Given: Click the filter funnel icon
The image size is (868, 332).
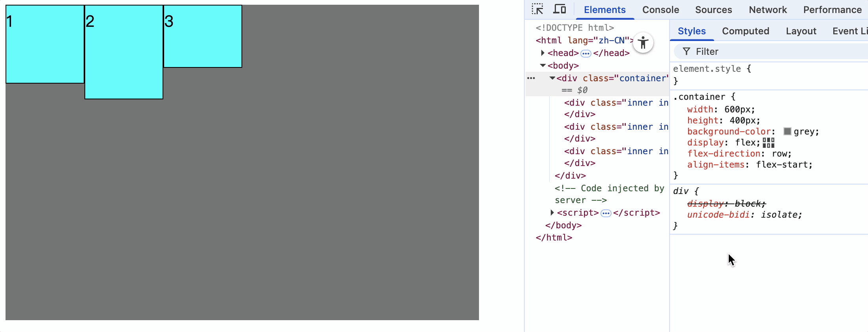Looking at the screenshot, I should pyautogui.click(x=687, y=52).
